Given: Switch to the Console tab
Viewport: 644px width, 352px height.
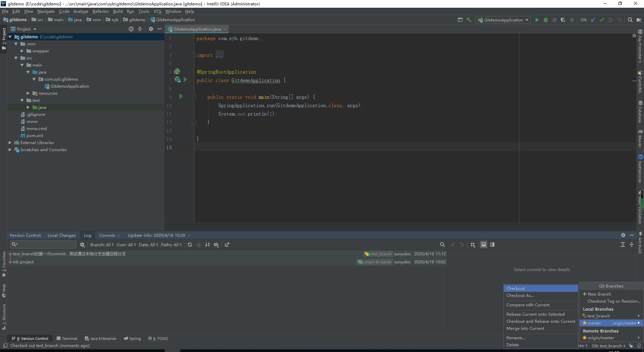Looking at the screenshot, I should click(107, 235).
